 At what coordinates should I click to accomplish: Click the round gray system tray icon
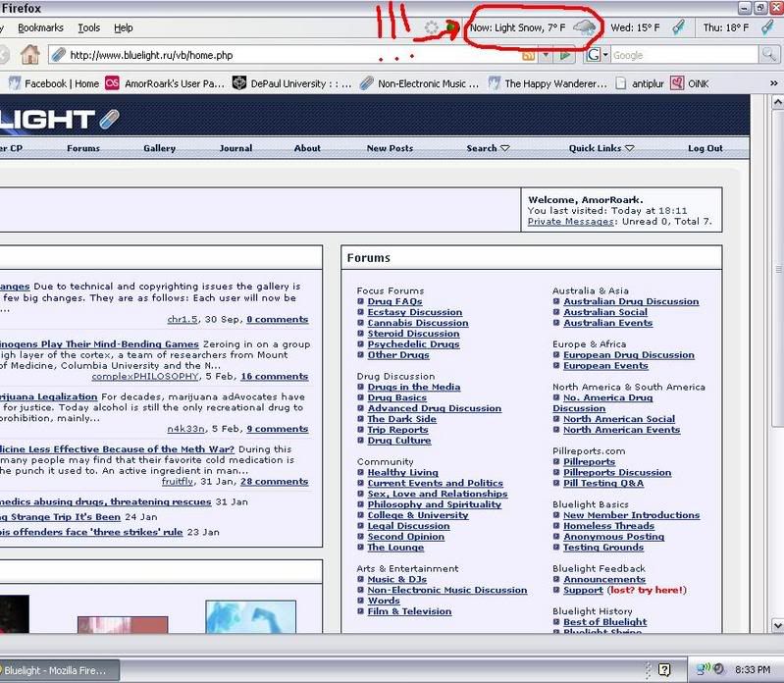point(719,669)
